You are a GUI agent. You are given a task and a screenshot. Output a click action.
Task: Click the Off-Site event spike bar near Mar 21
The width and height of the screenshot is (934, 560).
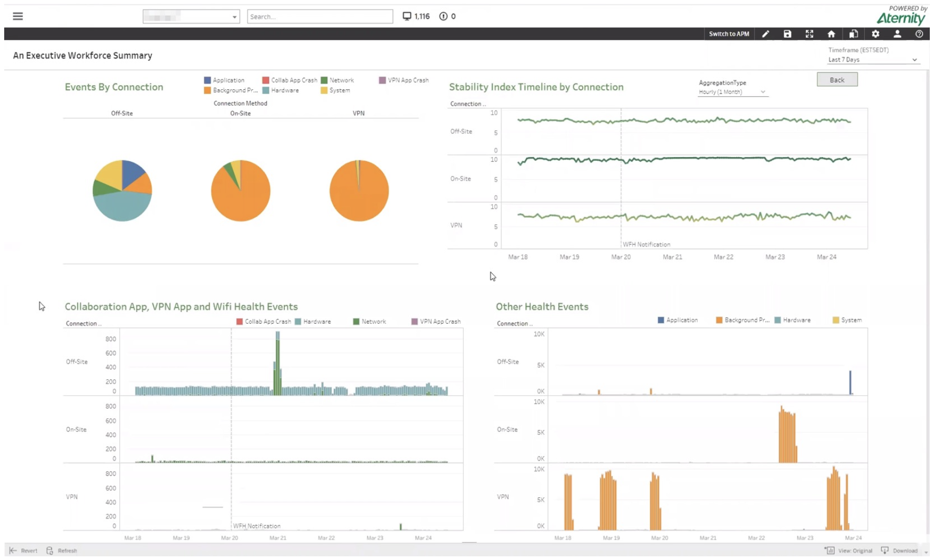[277, 362]
